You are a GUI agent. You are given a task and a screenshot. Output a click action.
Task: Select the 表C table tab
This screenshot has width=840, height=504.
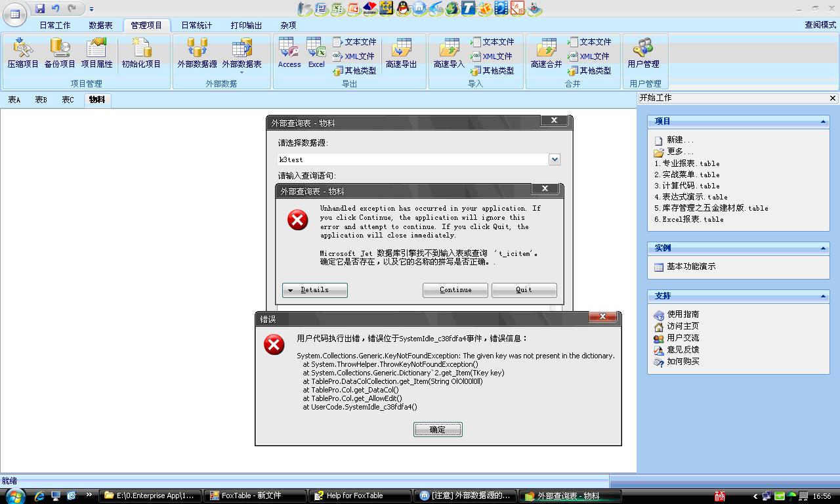tap(68, 100)
